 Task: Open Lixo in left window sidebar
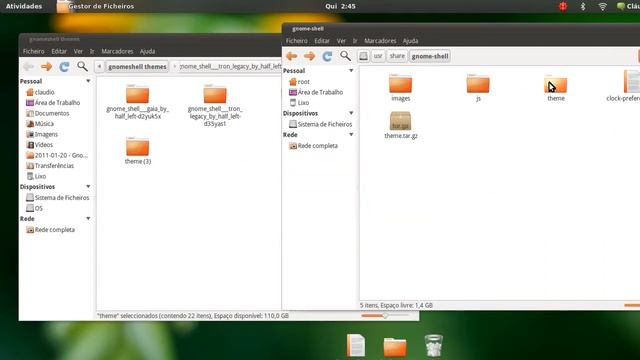click(x=36, y=176)
